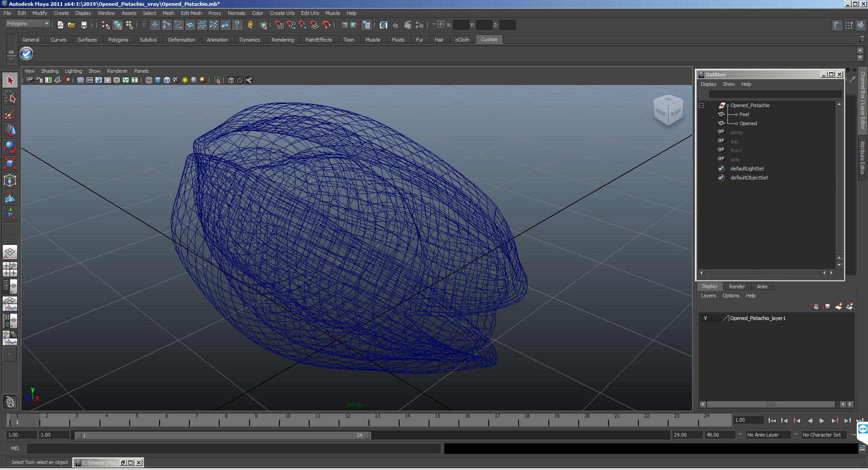
Task: Select the arrow Select Tool
Action: point(10,81)
